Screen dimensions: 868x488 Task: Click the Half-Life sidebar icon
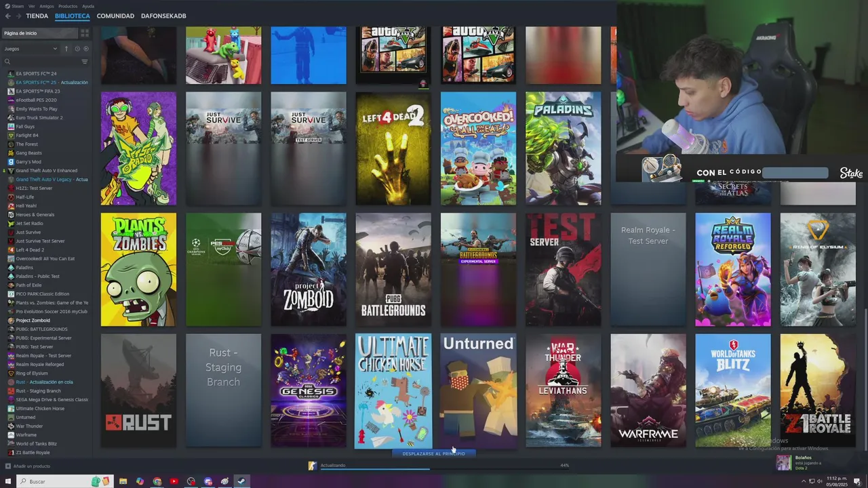pos(11,197)
